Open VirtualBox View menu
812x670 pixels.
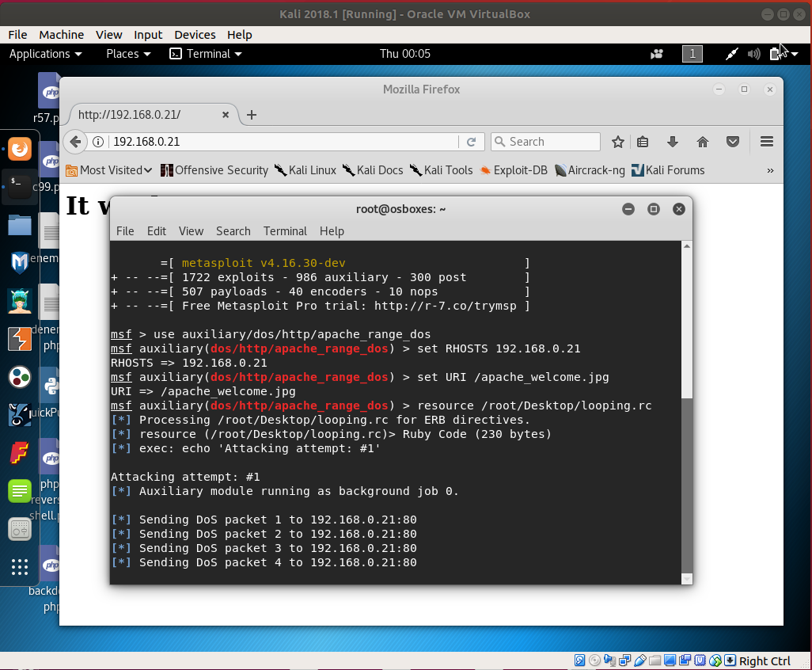108,35
